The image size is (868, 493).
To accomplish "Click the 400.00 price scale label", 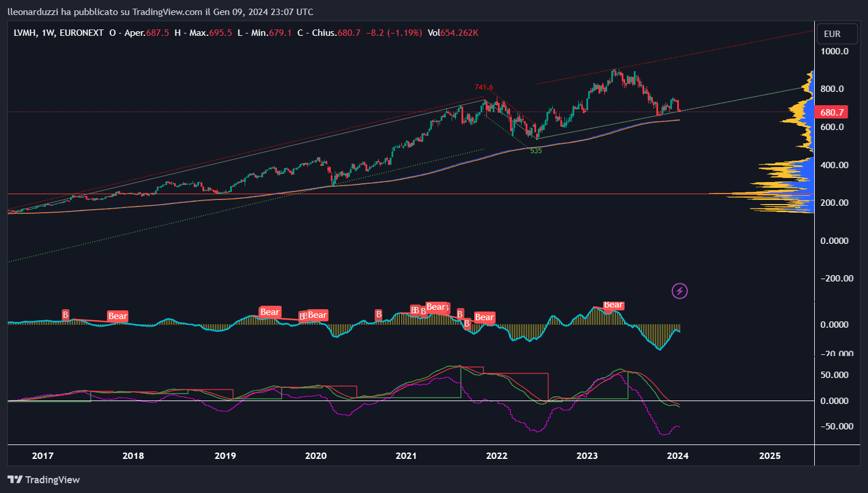I will [834, 165].
